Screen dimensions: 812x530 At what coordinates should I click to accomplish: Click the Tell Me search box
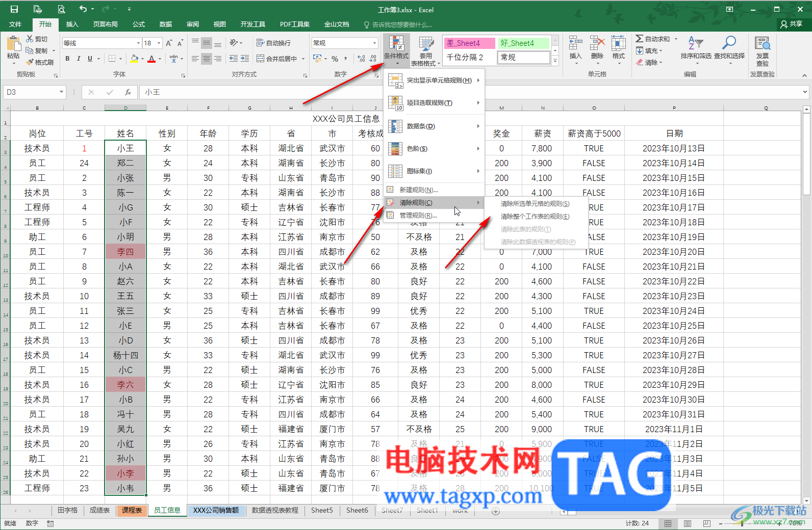pos(398,24)
